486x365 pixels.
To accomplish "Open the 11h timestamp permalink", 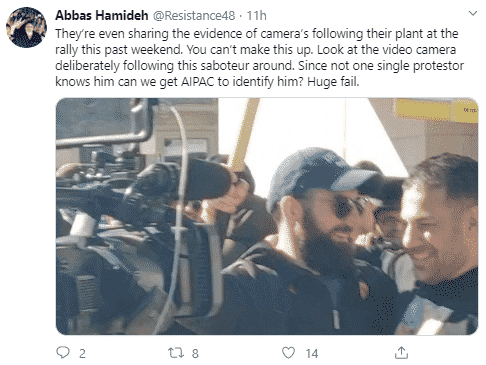I will (x=256, y=15).
